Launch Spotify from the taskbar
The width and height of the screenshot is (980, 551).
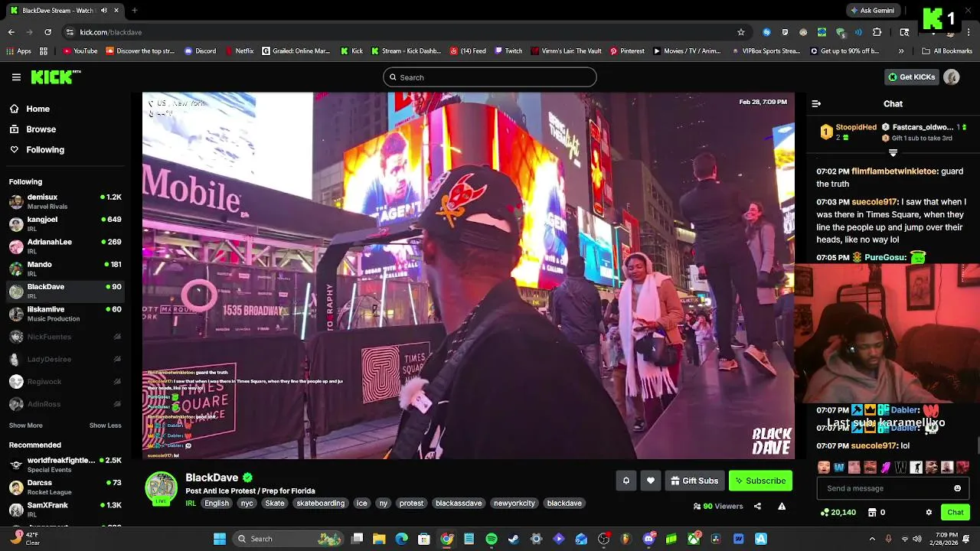(492, 539)
